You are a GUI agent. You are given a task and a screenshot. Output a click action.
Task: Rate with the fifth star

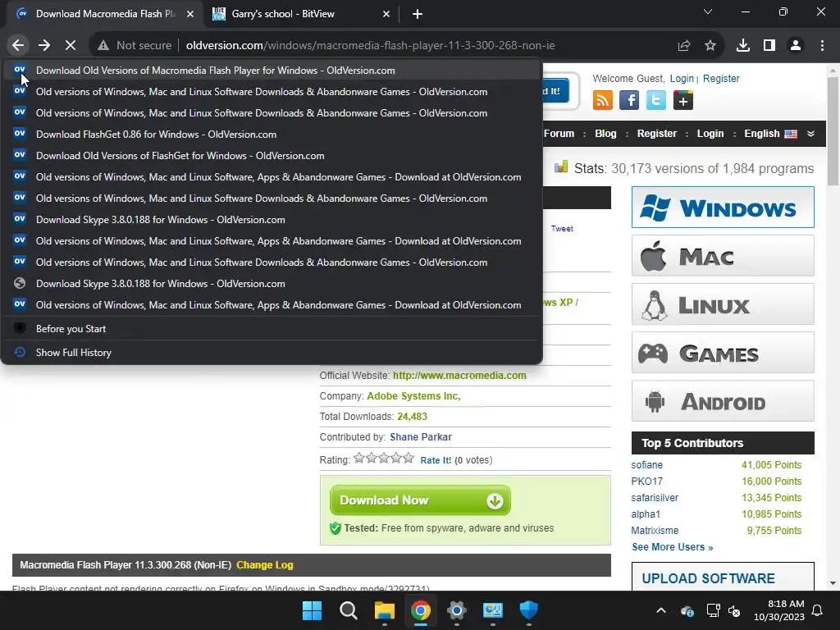(x=409, y=458)
